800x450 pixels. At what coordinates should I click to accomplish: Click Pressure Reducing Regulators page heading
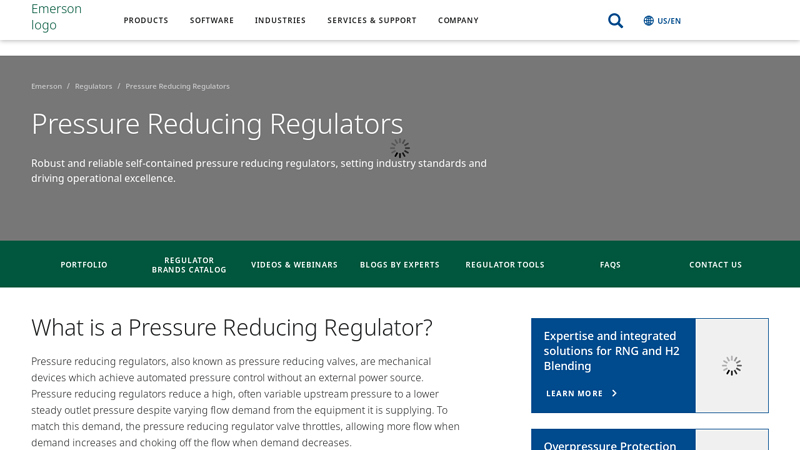[217, 123]
